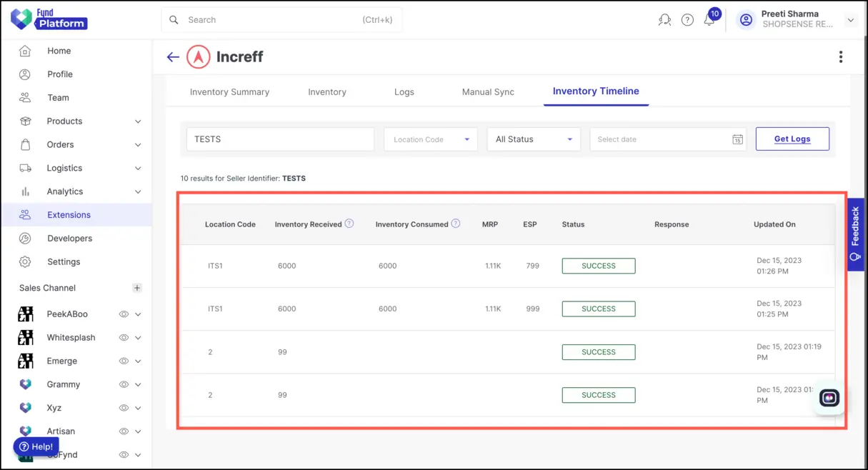The image size is (868, 470).
Task: Expand the Orders sidebar section
Action: (x=60, y=144)
